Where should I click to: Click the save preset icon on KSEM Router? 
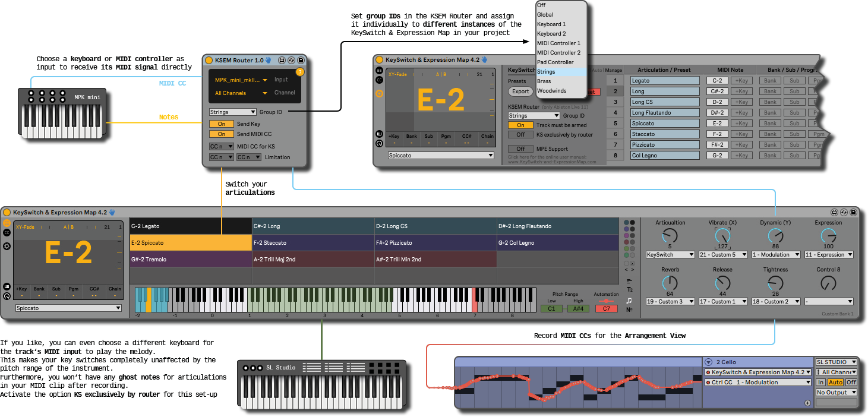[300, 61]
